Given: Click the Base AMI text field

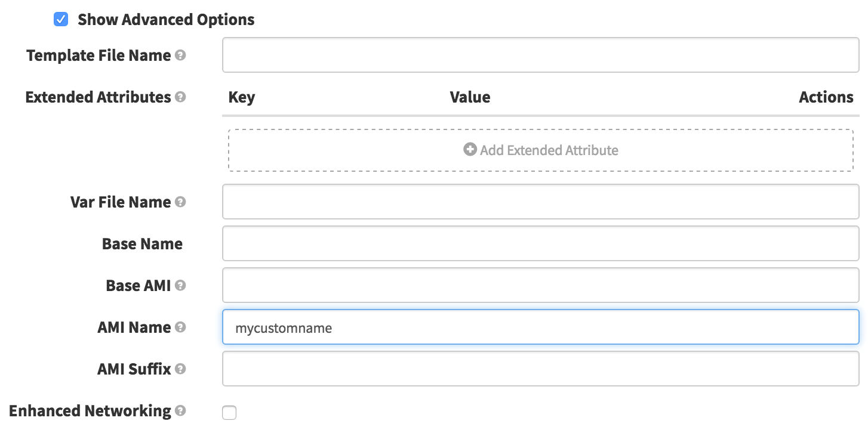Looking at the screenshot, I should click(540, 286).
